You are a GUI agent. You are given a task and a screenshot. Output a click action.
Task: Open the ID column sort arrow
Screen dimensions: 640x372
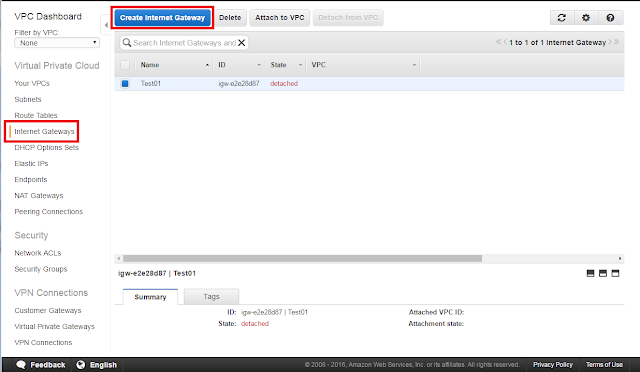click(259, 65)
